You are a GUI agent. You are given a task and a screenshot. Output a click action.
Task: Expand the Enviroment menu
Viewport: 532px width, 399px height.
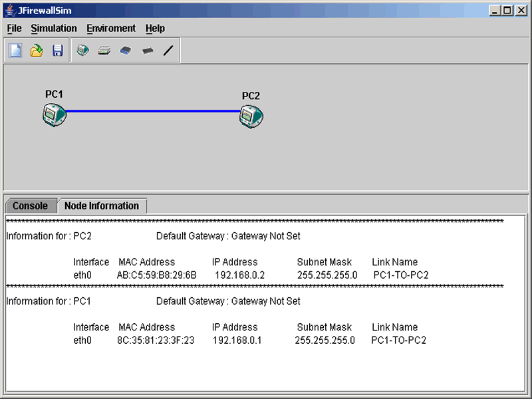tap(111, 29)
